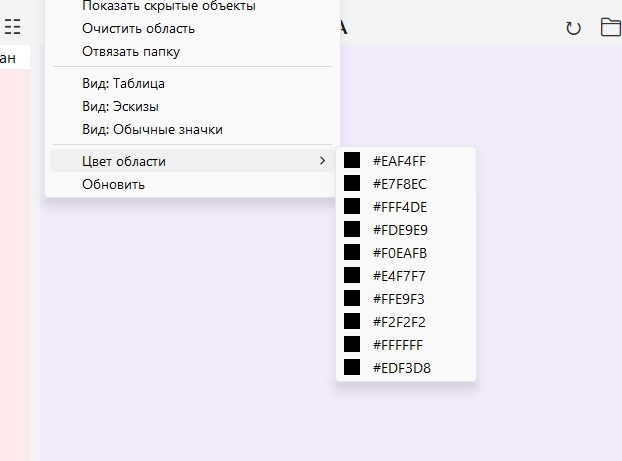The width and height of the screenshot is (622, 461).
Task: Pick the #FFF4DE color option
Action: click(405, 207)
